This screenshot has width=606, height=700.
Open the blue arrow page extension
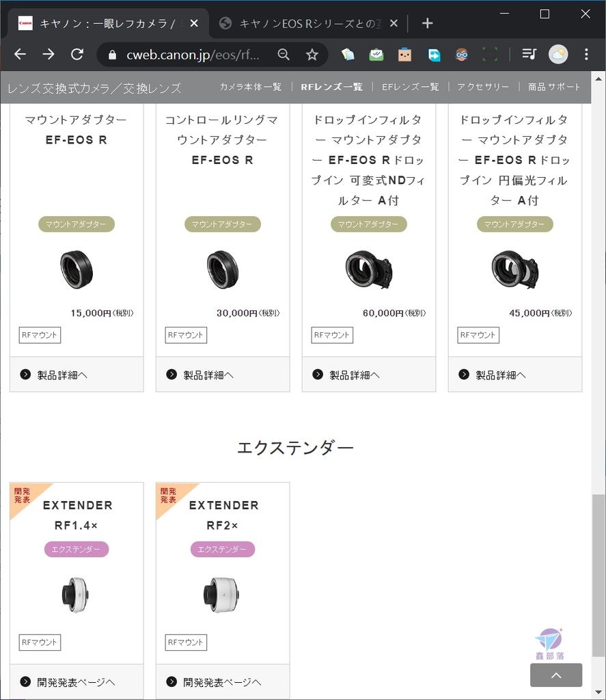(434, 55)
